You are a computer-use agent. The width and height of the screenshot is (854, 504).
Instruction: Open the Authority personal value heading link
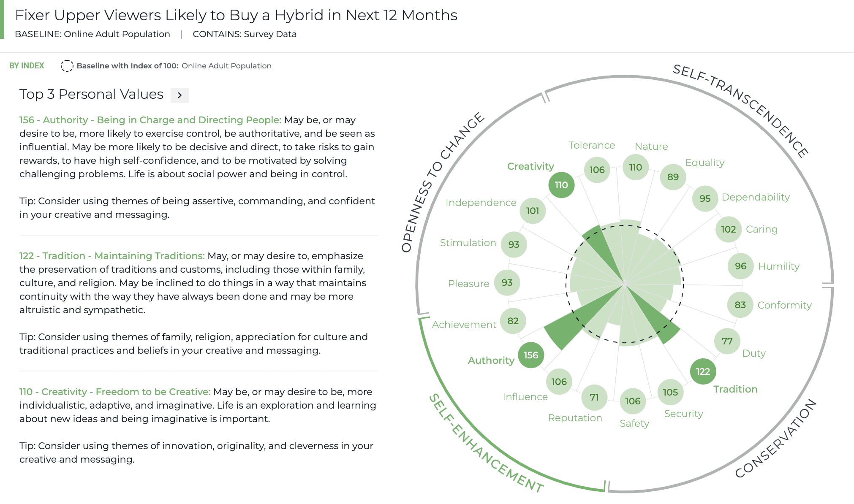click(x=150, y=120)
